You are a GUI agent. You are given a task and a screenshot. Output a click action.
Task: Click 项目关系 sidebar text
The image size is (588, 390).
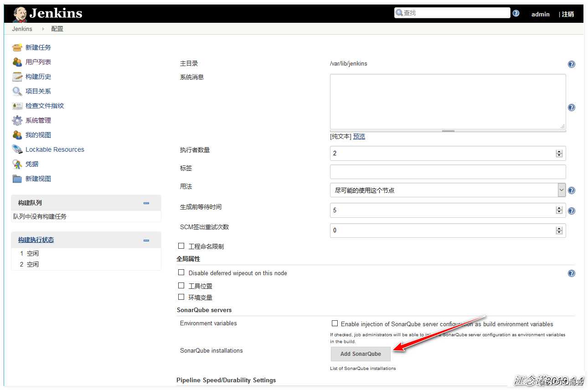[x=38, y=91]
